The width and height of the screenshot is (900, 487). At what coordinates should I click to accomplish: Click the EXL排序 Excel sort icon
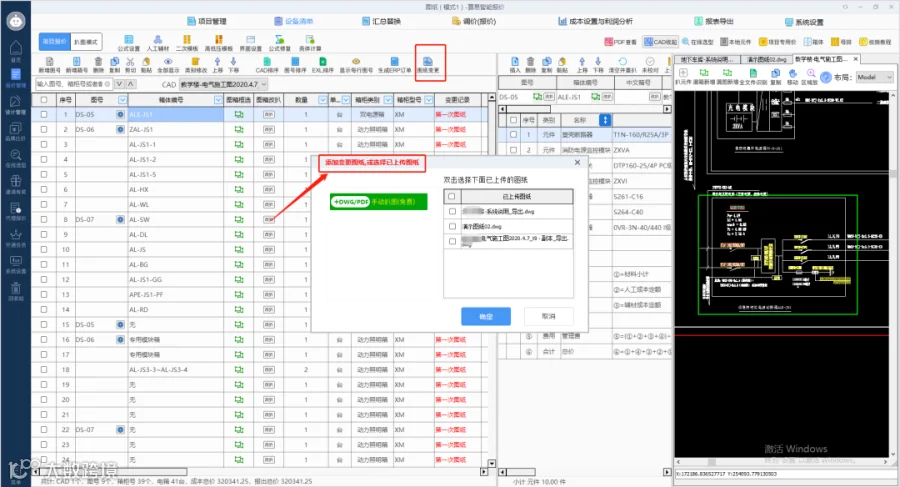[323, 64]
